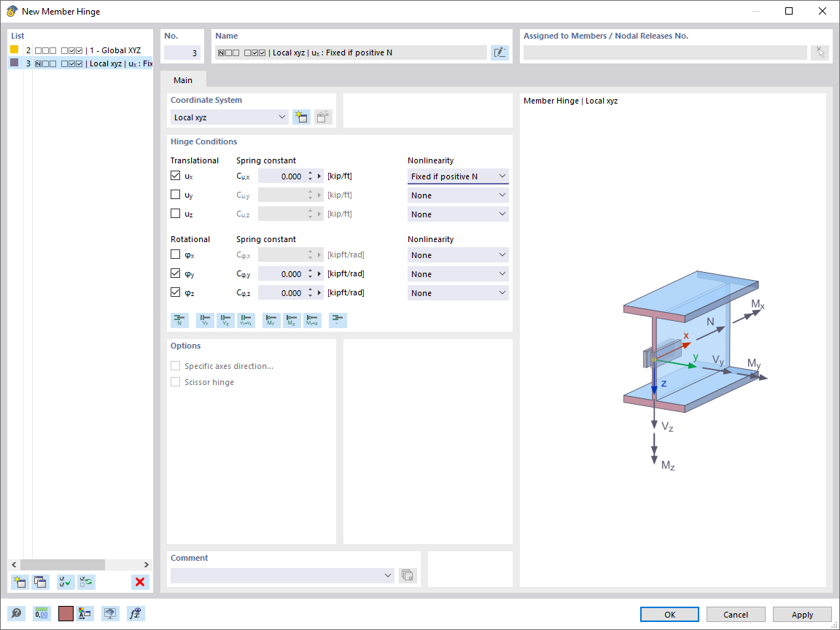Apply the My+z moment hinge preset
The image size is (840, 630).
311,320
